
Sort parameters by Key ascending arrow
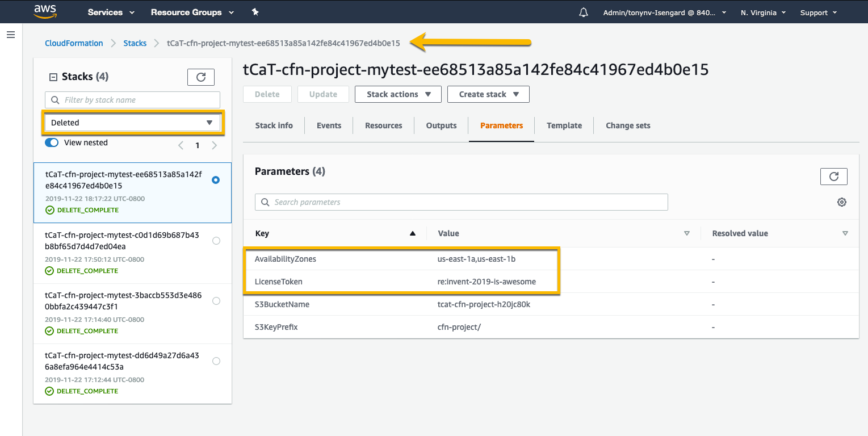pos(413,233)
